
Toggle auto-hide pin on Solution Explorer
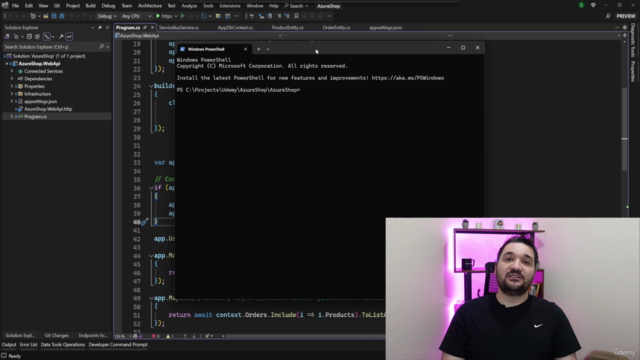coord(100,27)
